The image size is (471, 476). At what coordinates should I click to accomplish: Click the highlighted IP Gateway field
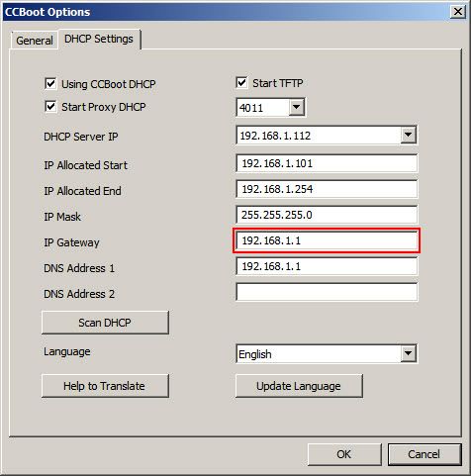tap(327, 240)
